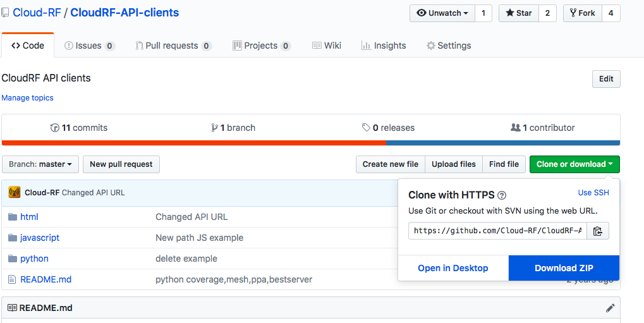Open the Wiki tab
Viewport: 644px width, 323px height.
327,46
